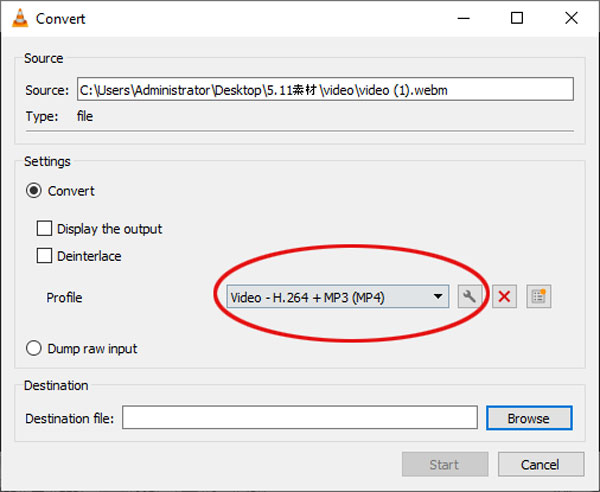Select Dump raw input option

pos(34,348)
